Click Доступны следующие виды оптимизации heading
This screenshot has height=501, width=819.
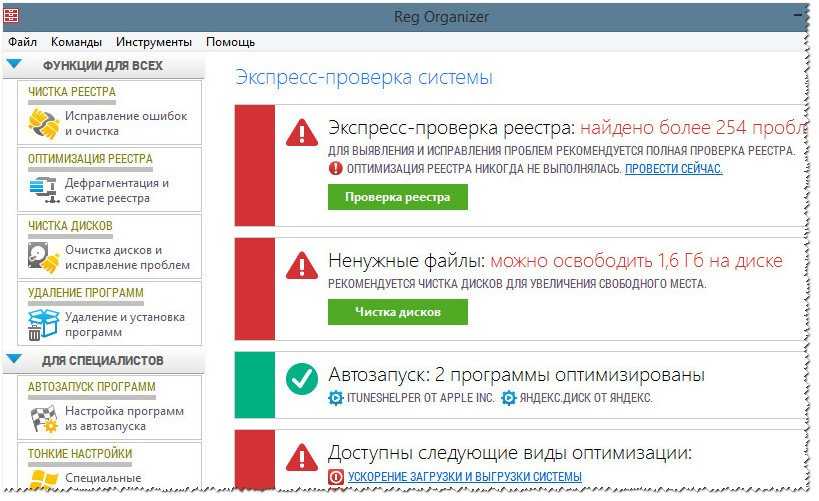point(510,452)
